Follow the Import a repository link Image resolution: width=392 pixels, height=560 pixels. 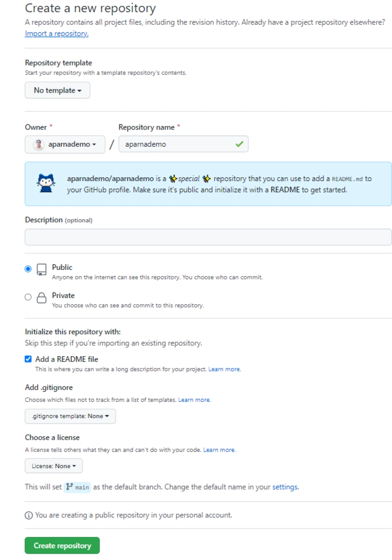click(57, 34)
